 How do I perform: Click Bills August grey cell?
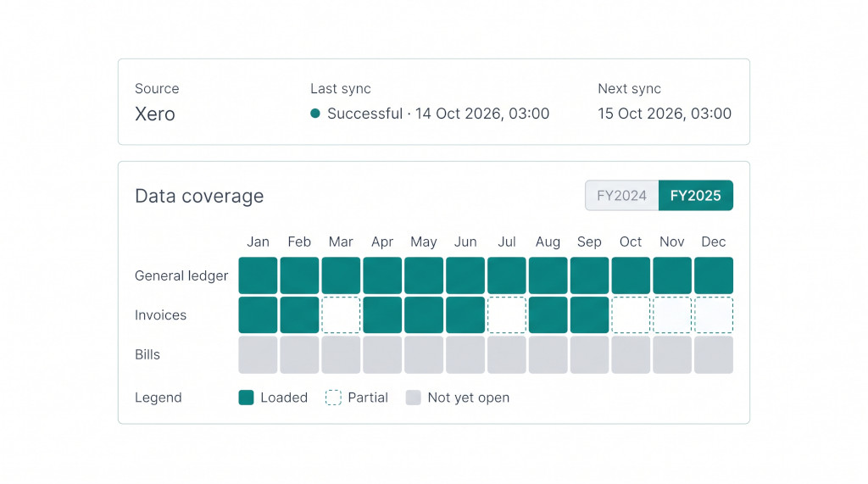548,354
